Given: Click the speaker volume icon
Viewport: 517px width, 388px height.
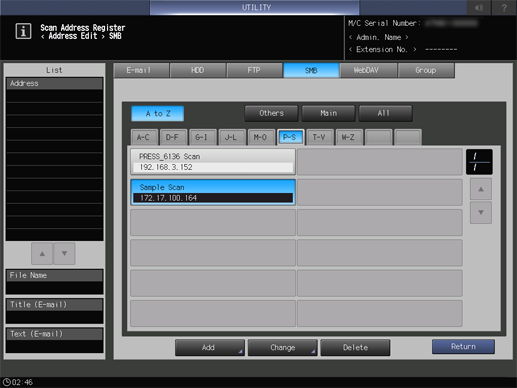Looking at the screenshot, I should pyautogui.click(x=479, y=7).
